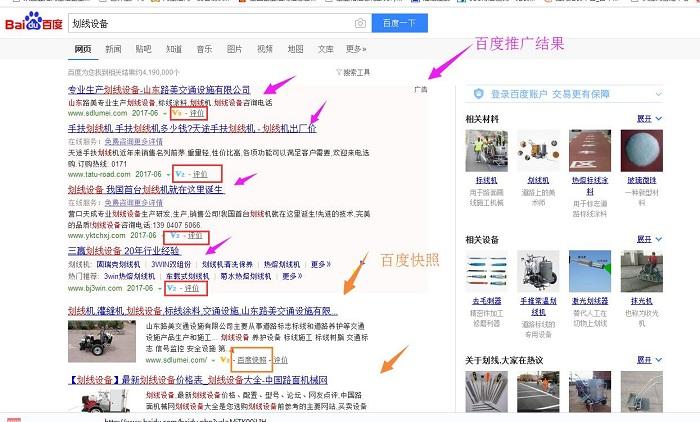Expand 登录百度账户 交易更有保障 panel chevron
700x422 pixels.
(658, 94)
